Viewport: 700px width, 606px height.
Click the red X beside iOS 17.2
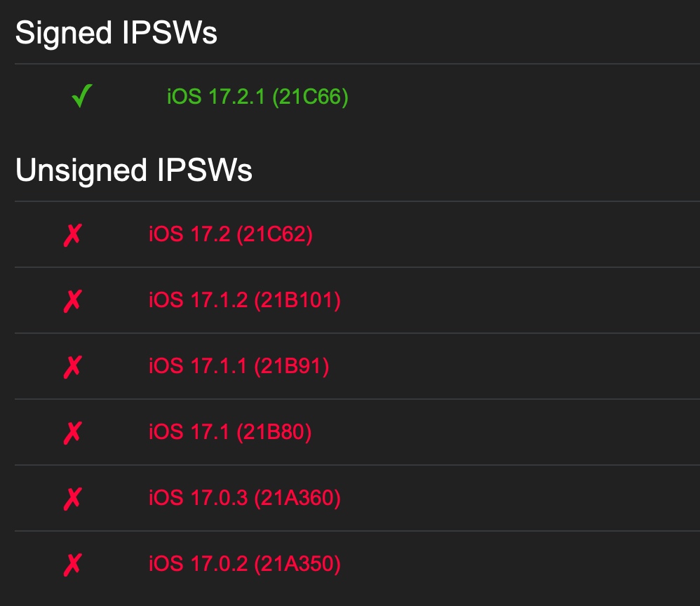(x=72, y=234)
